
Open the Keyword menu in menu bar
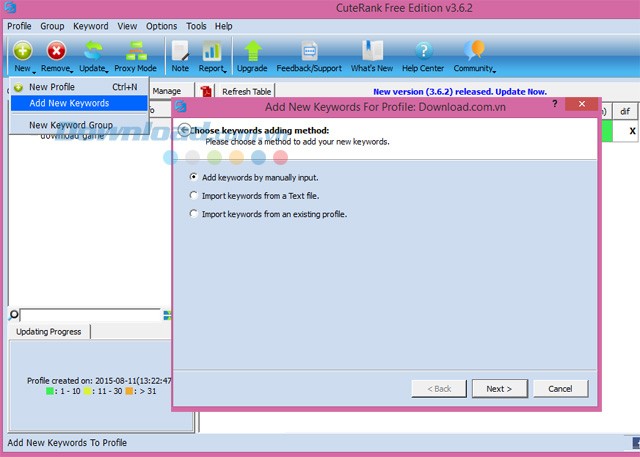click(x=90, y=26)
